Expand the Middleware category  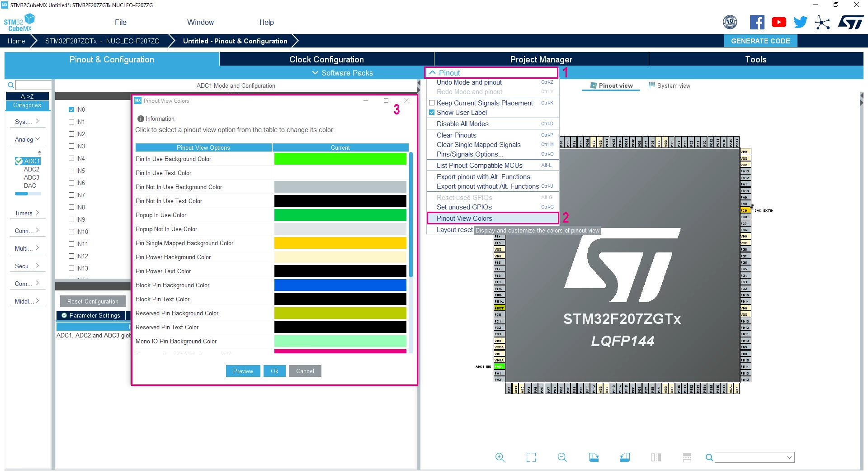pos(27,301)
